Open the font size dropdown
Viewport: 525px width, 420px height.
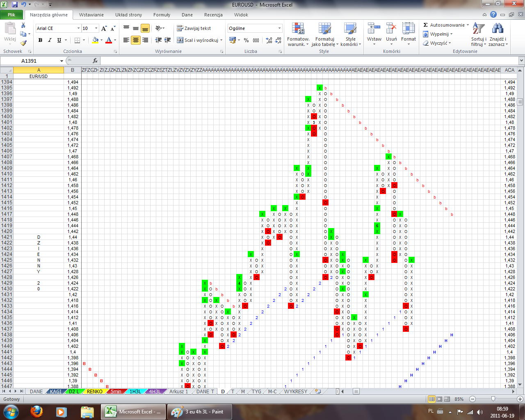[x=96, y=28]
